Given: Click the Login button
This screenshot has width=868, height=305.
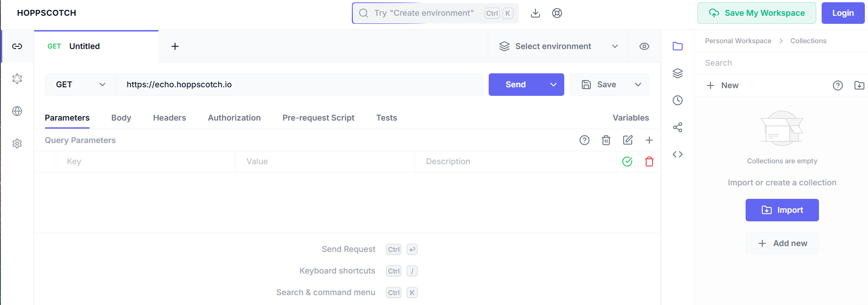Looking at the screenshot, I should (843, 13).
